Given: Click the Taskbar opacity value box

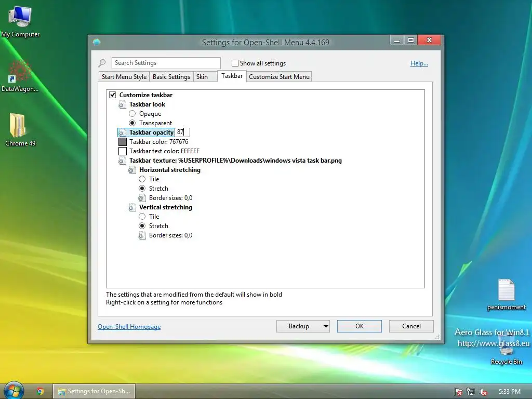Looking at the screenshot, I should coord(182,132).
